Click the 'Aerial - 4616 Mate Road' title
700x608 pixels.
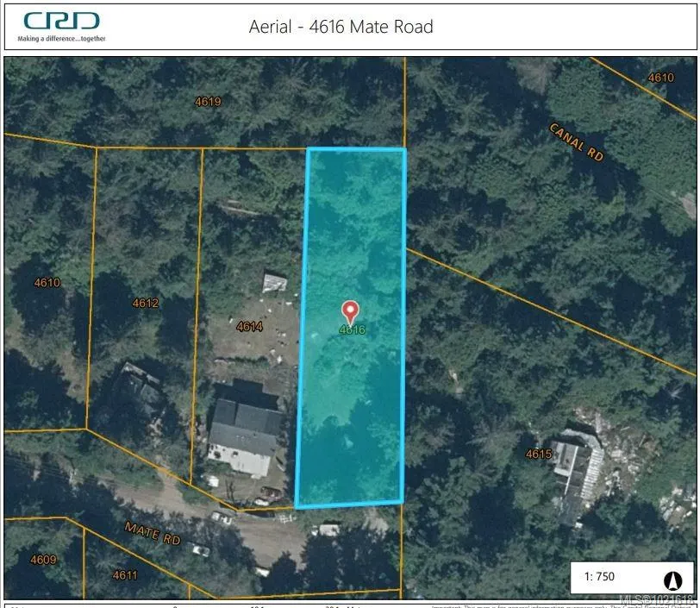tap(341, 27)
